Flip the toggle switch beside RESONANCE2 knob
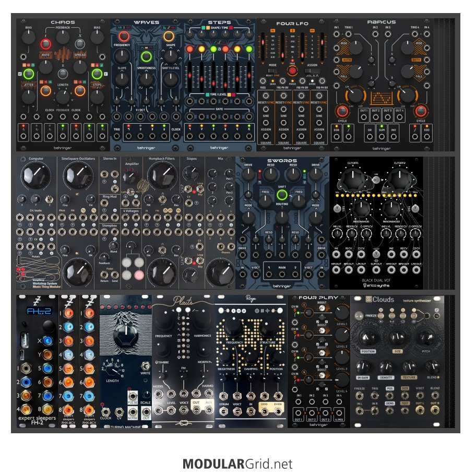The height and width of the screenshot is (475, 476). tap(415, 208)
